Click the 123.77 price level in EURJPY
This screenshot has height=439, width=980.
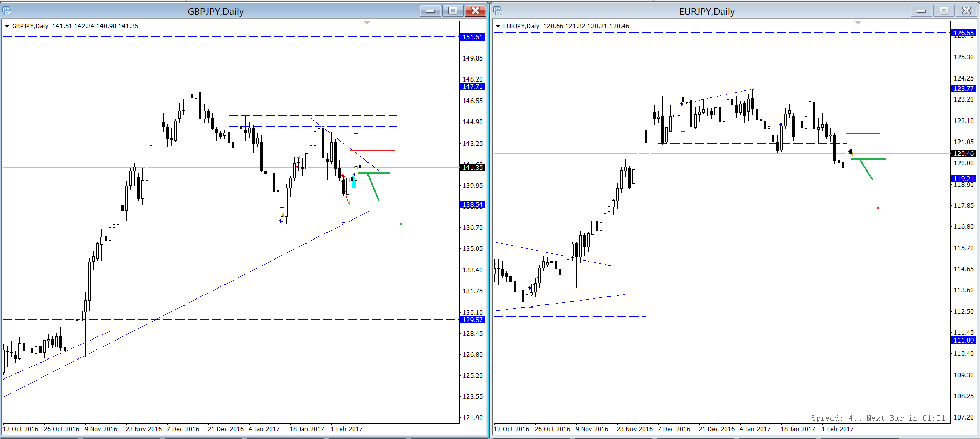[x=964, y=88]
